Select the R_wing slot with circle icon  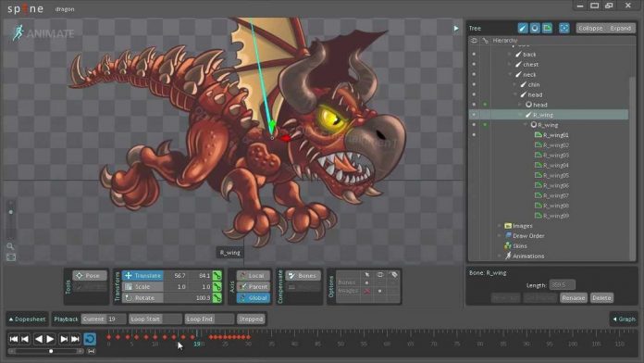[x=544, y=125]
